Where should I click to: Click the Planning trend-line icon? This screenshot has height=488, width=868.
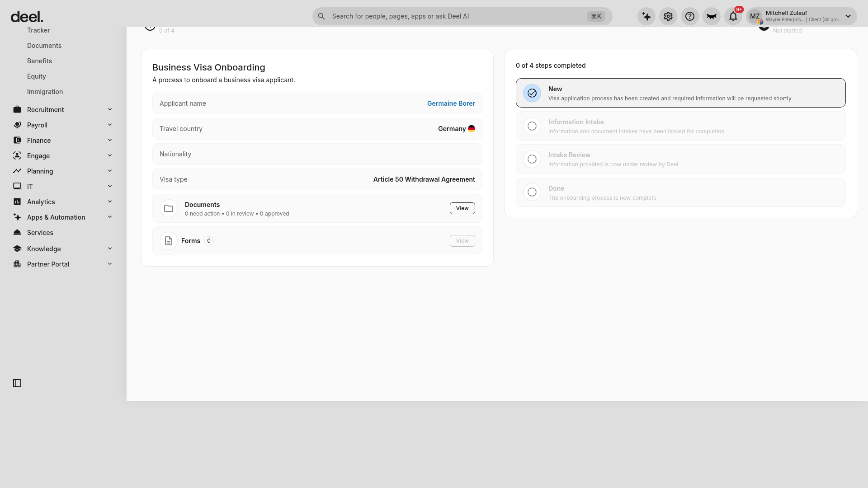17,171
